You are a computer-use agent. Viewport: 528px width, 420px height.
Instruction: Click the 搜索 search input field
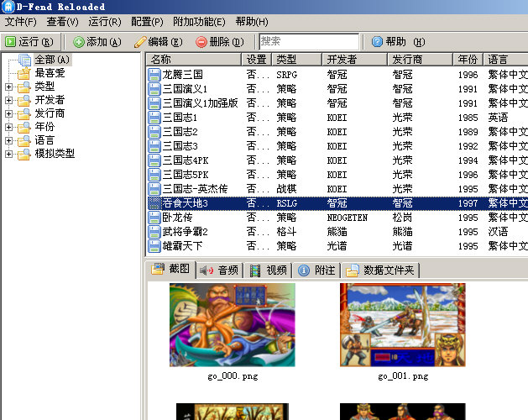point(307,41)
